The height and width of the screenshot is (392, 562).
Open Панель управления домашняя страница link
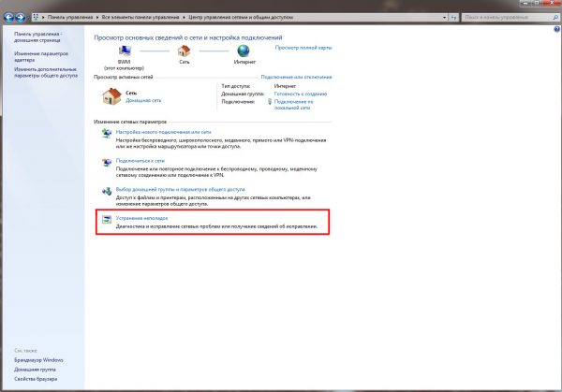coord(38,36)
